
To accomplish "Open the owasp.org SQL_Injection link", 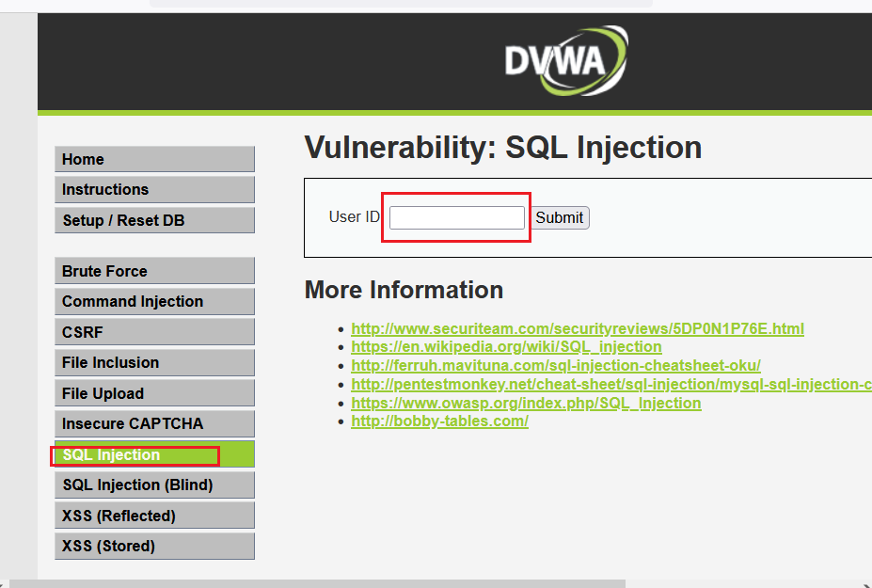I will [x=526, y=403].
